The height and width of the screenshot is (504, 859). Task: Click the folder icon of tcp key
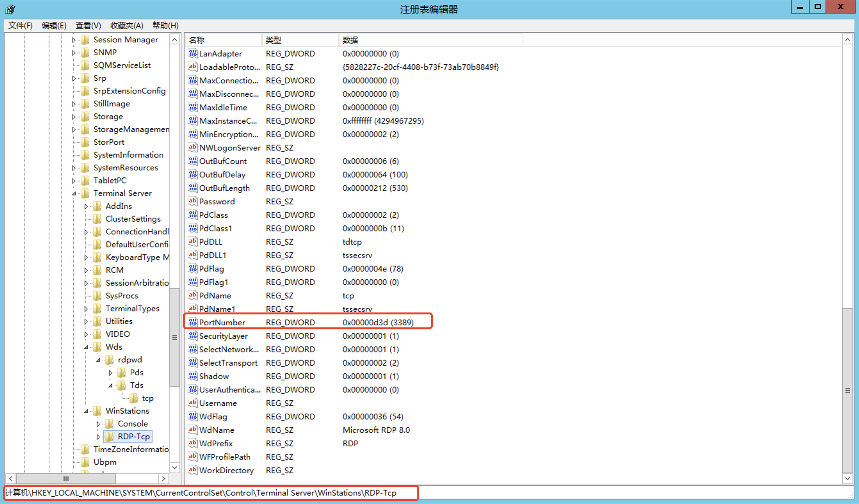click(134, 398)
